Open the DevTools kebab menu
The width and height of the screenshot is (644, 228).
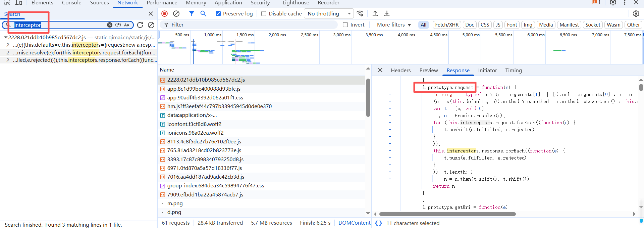(625, 3)
